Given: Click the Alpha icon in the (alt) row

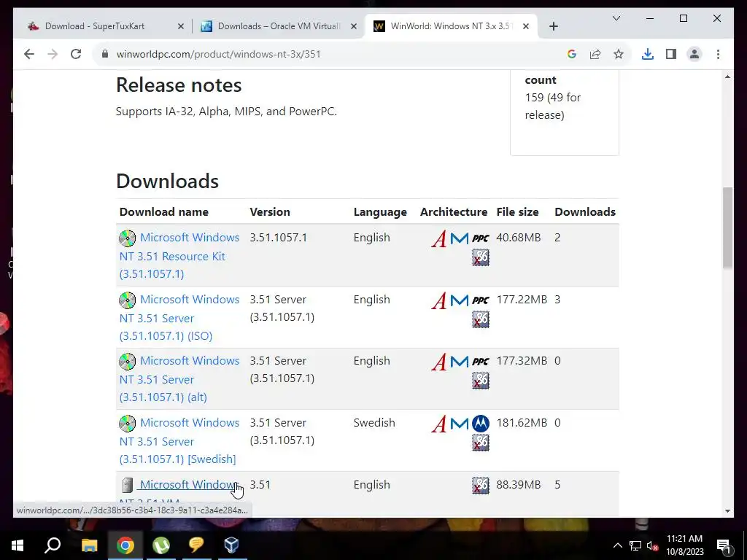Looking at the screenshot, I should (x=438, y=362).
